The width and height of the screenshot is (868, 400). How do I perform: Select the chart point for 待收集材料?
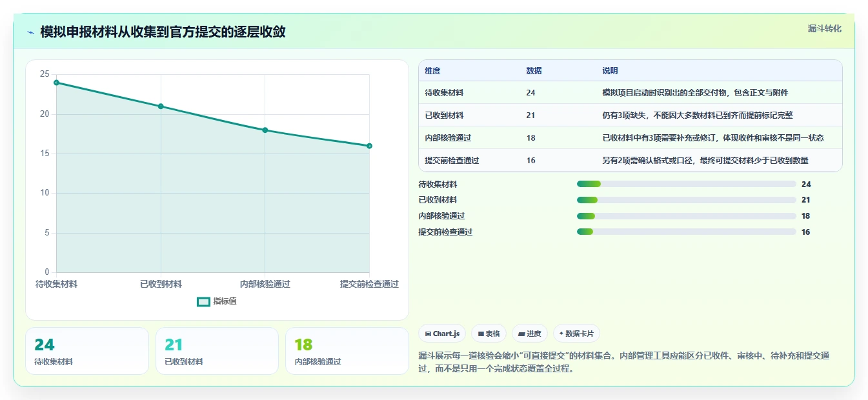[57, 83]
